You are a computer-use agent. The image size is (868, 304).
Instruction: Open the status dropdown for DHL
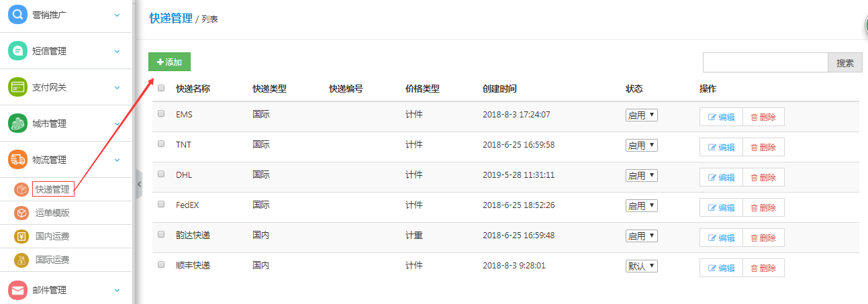641,176
